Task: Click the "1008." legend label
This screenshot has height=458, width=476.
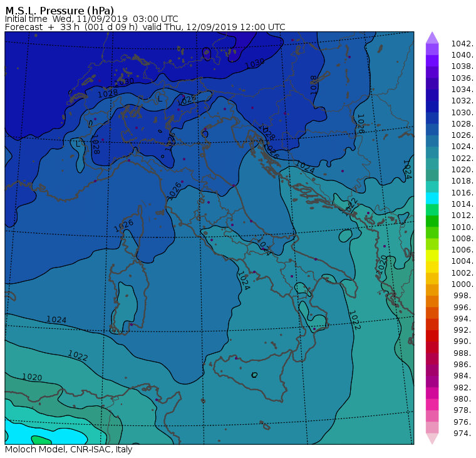Action: (462, 239)
